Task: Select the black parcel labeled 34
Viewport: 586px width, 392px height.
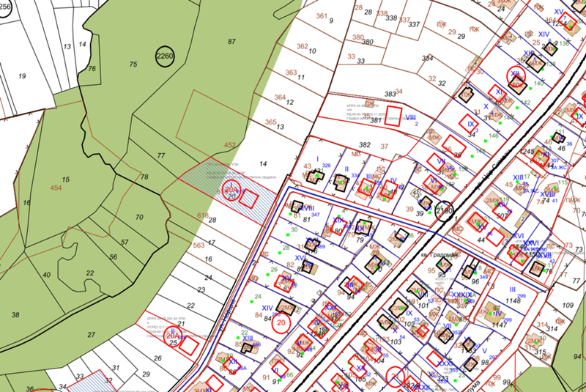Action: tap(398, 91)
